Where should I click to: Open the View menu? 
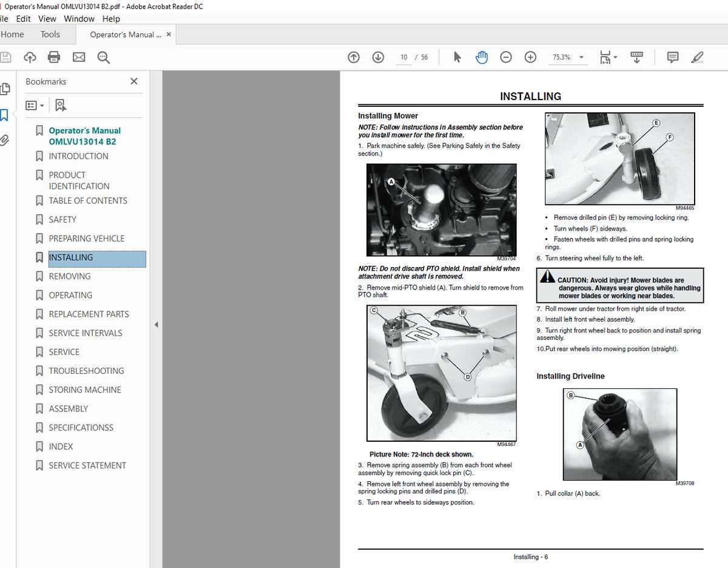[47, 19]
